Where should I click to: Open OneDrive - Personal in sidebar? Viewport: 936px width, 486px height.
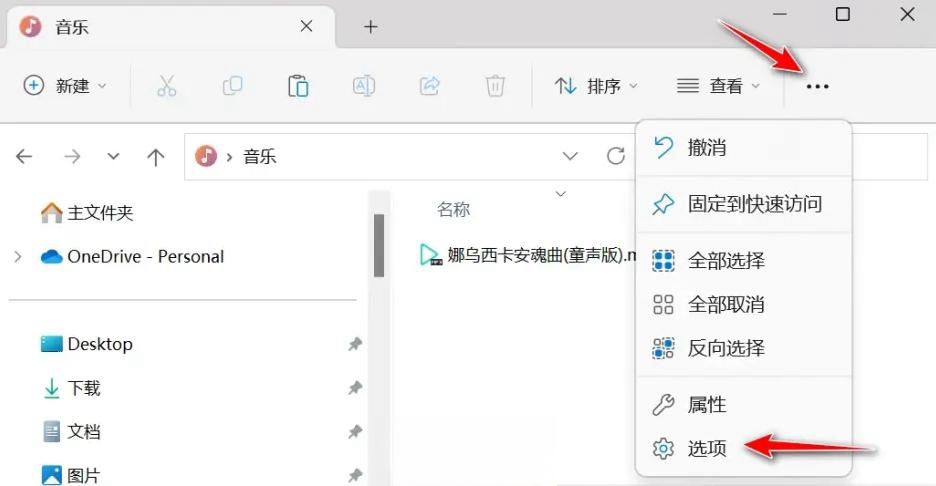tap(132, 257)
